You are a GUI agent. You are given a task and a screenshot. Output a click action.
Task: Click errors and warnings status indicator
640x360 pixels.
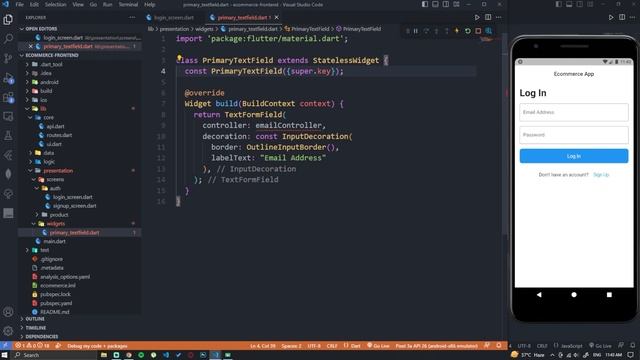coord(32,346)
